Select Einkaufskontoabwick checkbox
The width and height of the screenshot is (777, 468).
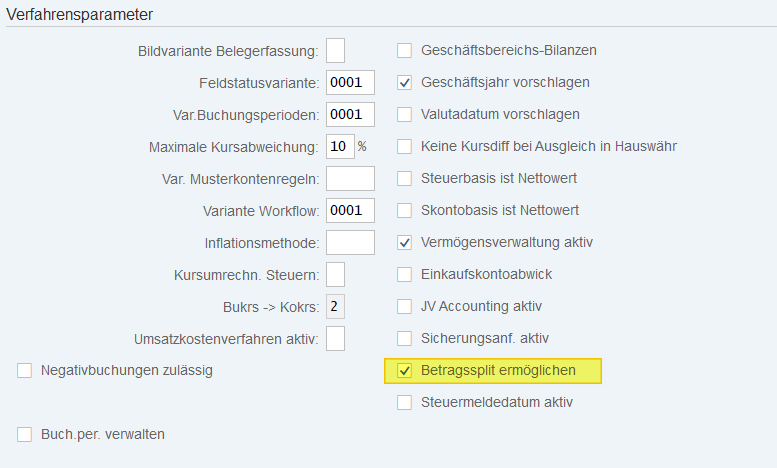tap(404, 274)
